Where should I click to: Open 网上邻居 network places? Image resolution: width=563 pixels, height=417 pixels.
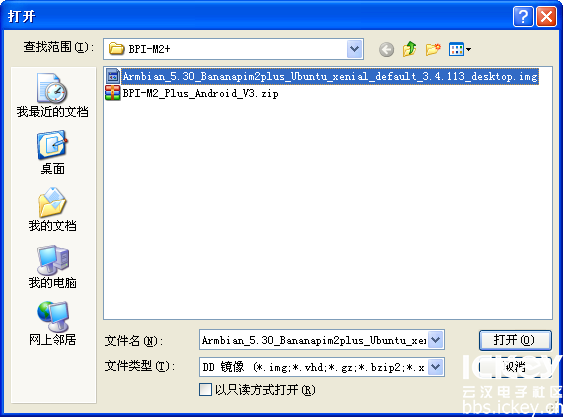pyautogui.click(x=52, y=324)
